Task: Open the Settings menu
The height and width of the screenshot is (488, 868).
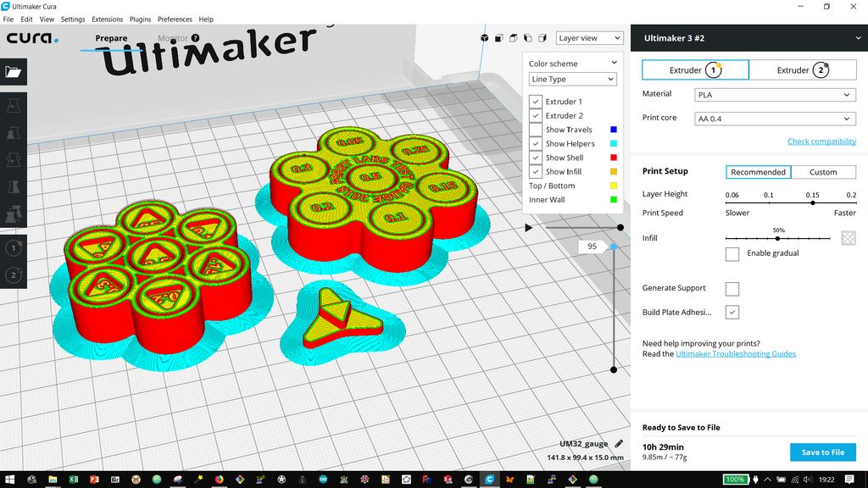Action: (x=73, y=19)
